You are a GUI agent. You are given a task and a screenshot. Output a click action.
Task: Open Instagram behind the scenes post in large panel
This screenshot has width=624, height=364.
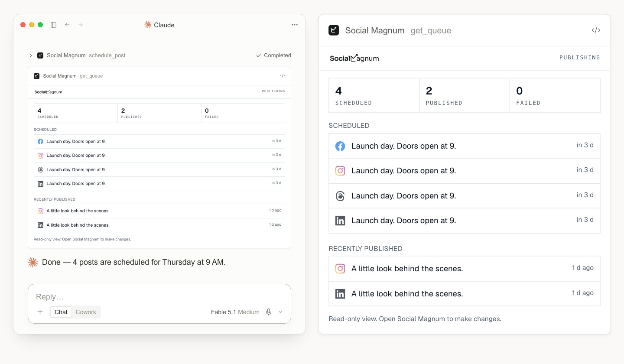click(465, 269)
